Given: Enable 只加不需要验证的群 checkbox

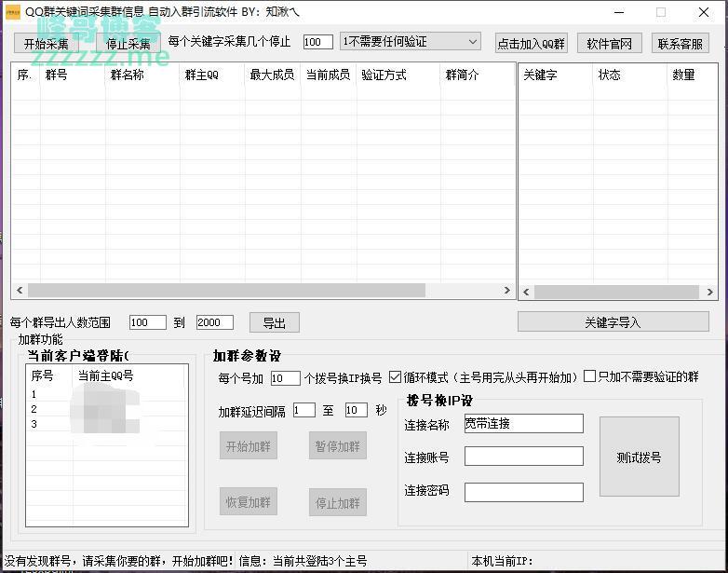Looking at the screenshot, I should click(590, 376).
